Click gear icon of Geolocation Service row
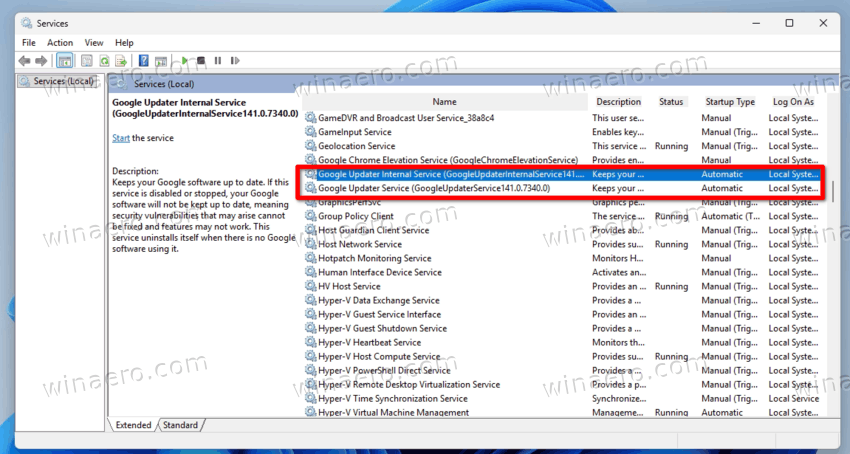Image resolution: width=850 pixels, height=454 pixels. (310, 146)
